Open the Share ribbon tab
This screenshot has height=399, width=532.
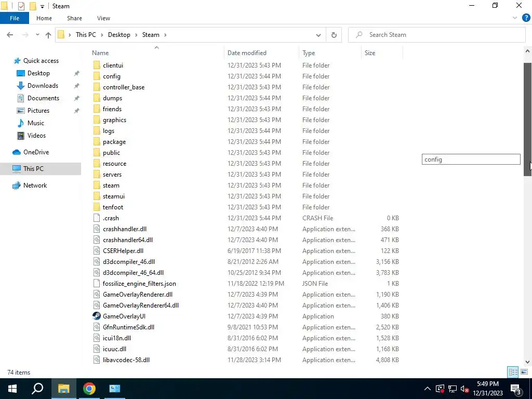[x=74, y=18]
